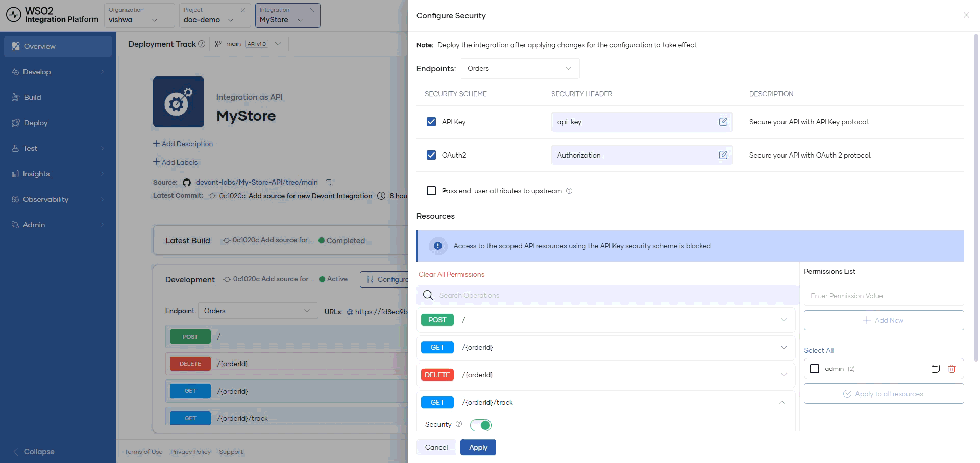
Task: Click the Enter Permission Value field
Action: point(884,296)
